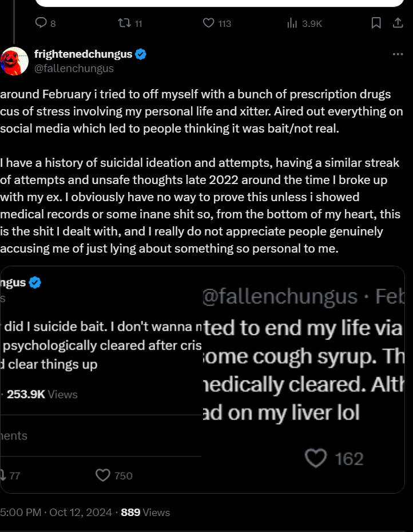The image size is (413, 532).
Task: Click the frightenedchungus display name
Action: (84, 54)
